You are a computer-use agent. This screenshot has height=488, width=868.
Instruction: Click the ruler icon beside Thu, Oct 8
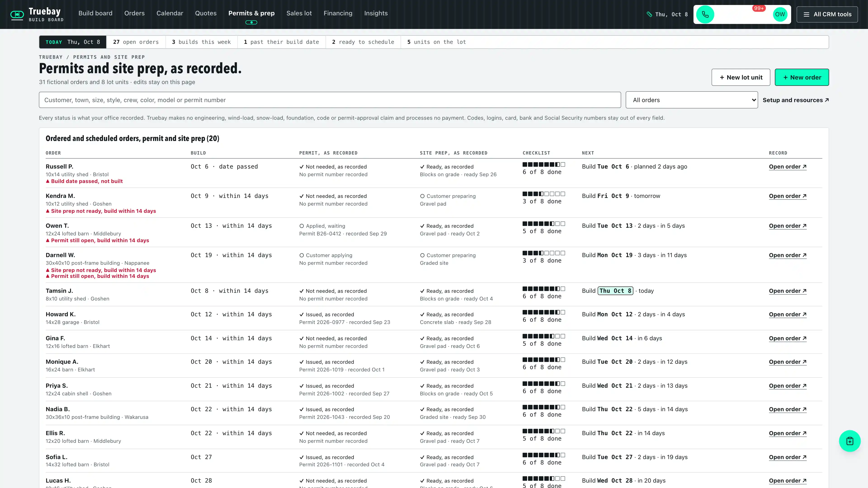coord(649,14)
